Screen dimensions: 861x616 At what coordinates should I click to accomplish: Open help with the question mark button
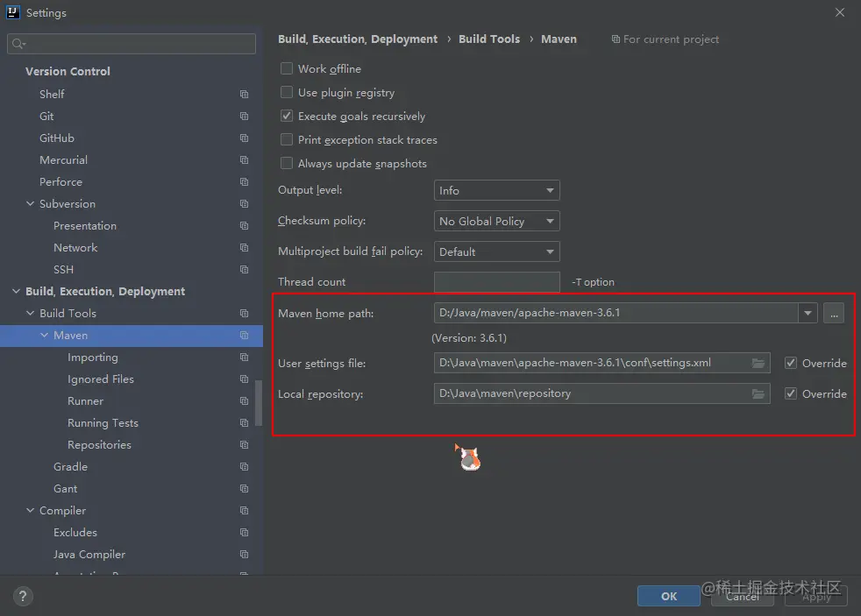tap(23, 596)
